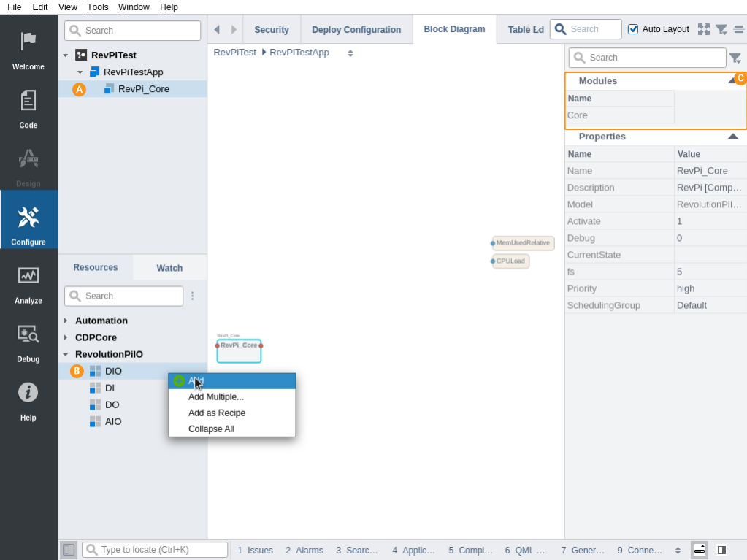Screen dimensions: 747x560
Task: Switch to the Deploy Configuration tab
Action: click(356, 30)
